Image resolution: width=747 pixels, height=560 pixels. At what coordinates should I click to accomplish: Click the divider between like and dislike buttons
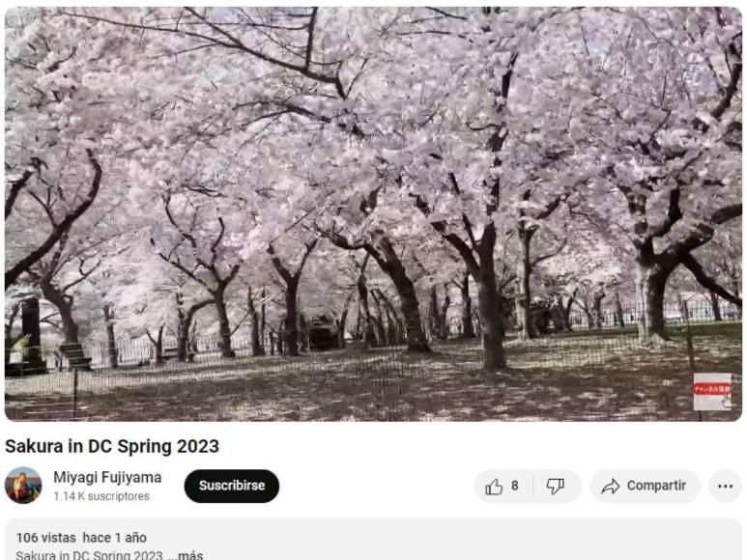(x=532, y=487)
